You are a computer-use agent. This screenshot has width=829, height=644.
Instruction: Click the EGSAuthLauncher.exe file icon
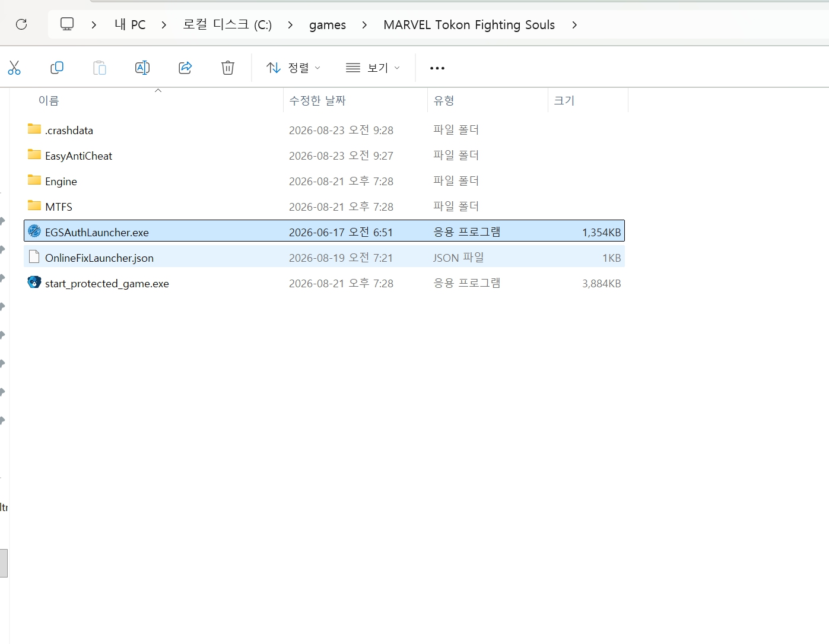click(x=34, y=231)
